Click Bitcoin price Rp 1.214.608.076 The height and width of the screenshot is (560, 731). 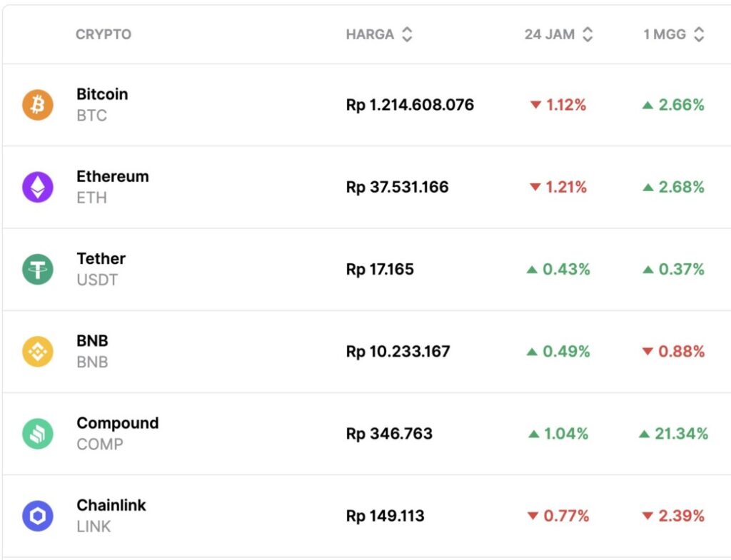point(410,105)
